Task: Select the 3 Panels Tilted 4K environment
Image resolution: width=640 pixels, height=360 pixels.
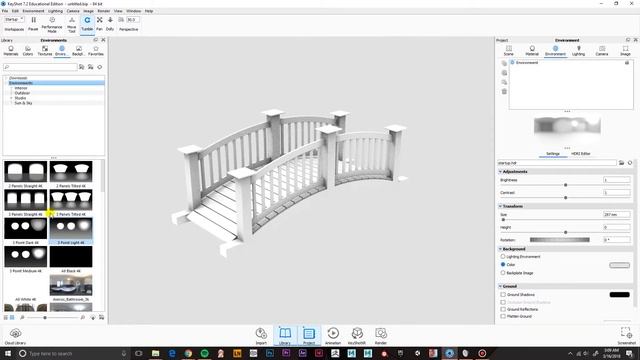Action: point(71,202)
